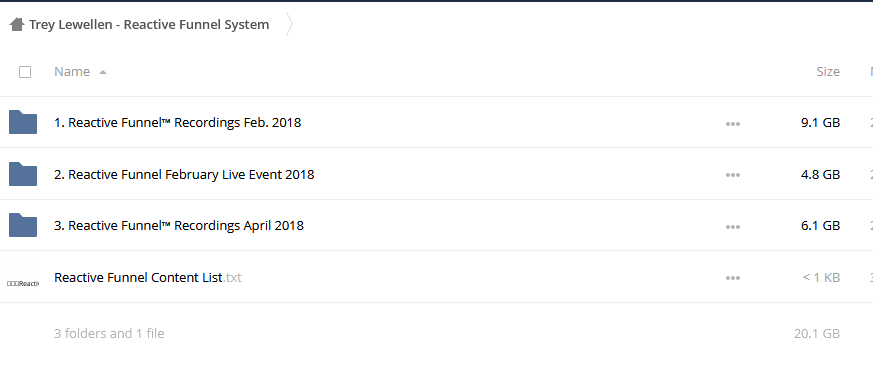Click the text file thumbnail for Content List

(x=23, y=283)
